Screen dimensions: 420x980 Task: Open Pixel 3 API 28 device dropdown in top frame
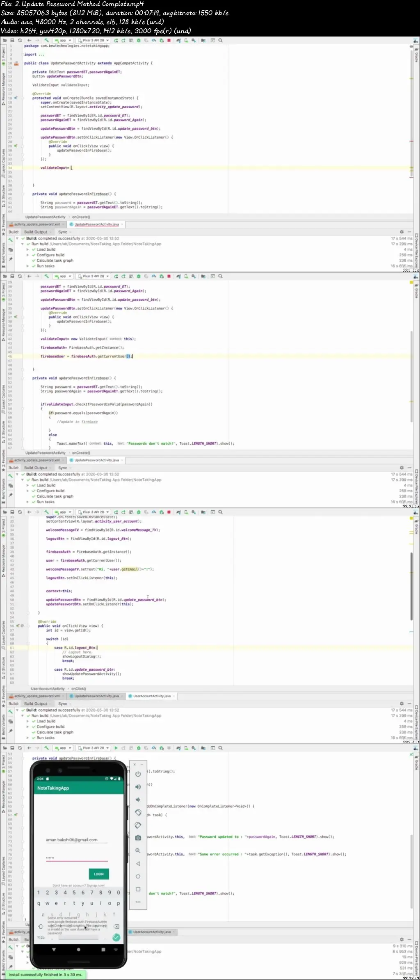[93, 40]
